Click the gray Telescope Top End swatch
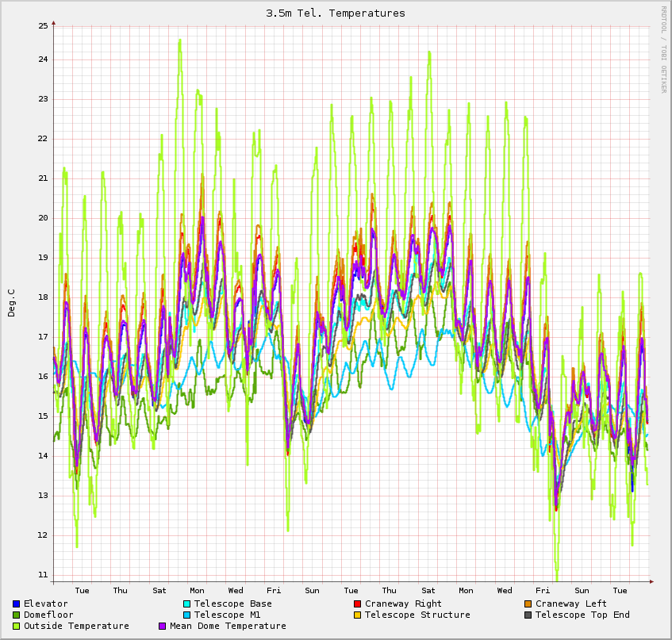672x640 pixels. [x=528, y=615]
